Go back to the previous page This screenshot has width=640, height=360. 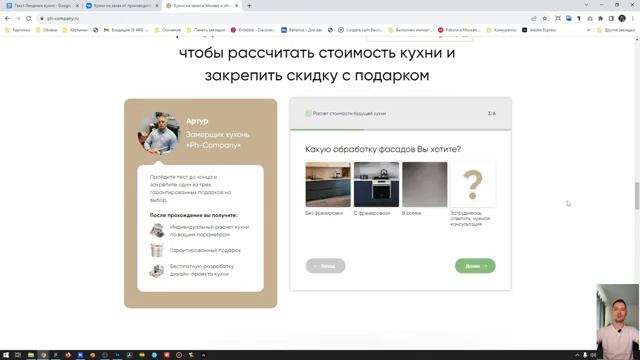(x=7, y=18)
